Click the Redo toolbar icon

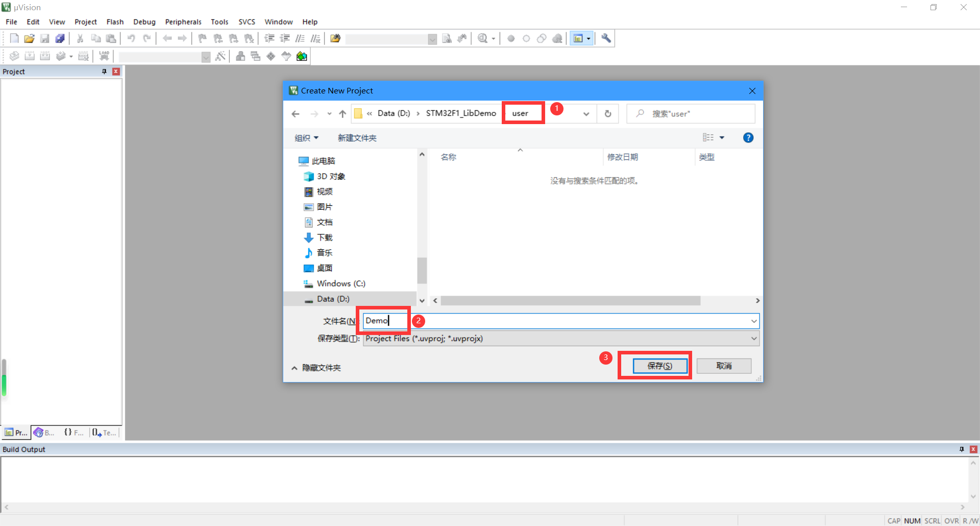(x=147, y=38)
